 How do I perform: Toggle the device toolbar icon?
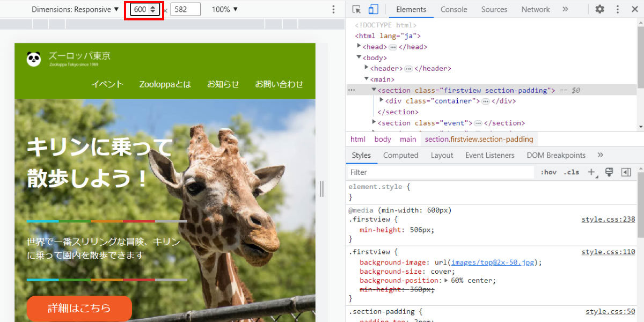(x=373, y=9)
